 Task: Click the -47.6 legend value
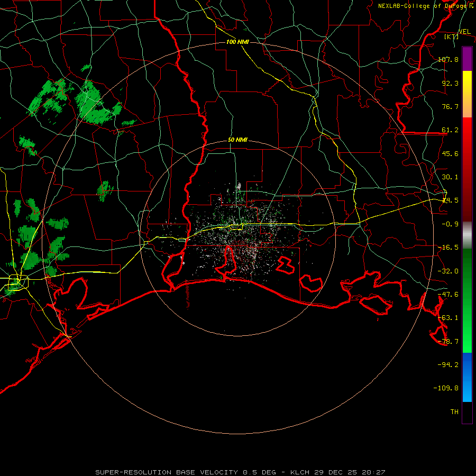[x=448, y=295]
